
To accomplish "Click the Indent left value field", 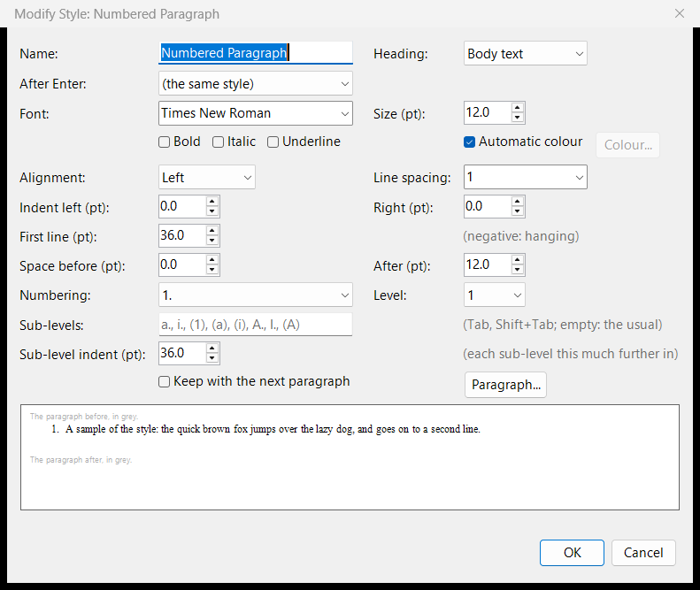I will [182, 206].
